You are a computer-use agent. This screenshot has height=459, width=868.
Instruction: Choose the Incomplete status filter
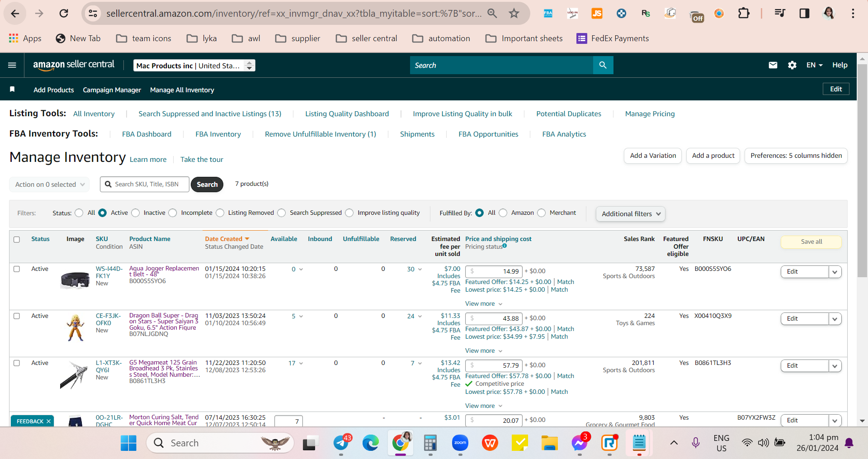pyautogui.click(x=173, y=213)
